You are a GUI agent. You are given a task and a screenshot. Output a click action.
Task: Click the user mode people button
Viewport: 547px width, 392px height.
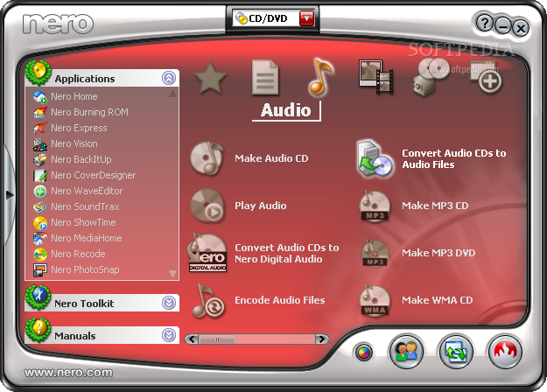coord(406,351)
